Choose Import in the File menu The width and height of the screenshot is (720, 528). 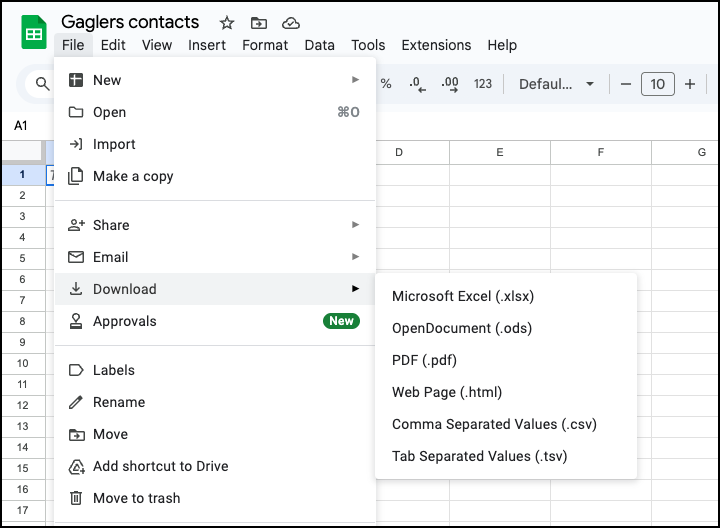pyautogui.click(x=215, y=144)
